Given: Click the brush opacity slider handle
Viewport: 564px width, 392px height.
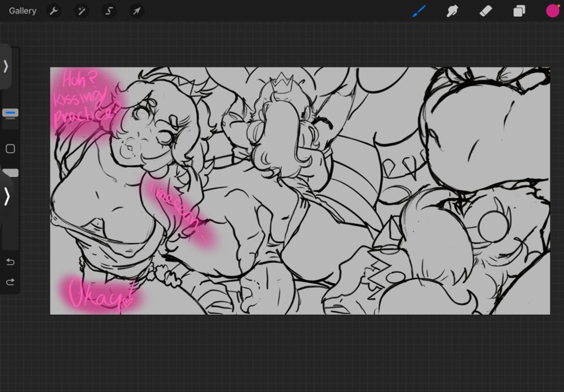Looking at the screenshot, I should pyautogui.click(x=10, y=173).
